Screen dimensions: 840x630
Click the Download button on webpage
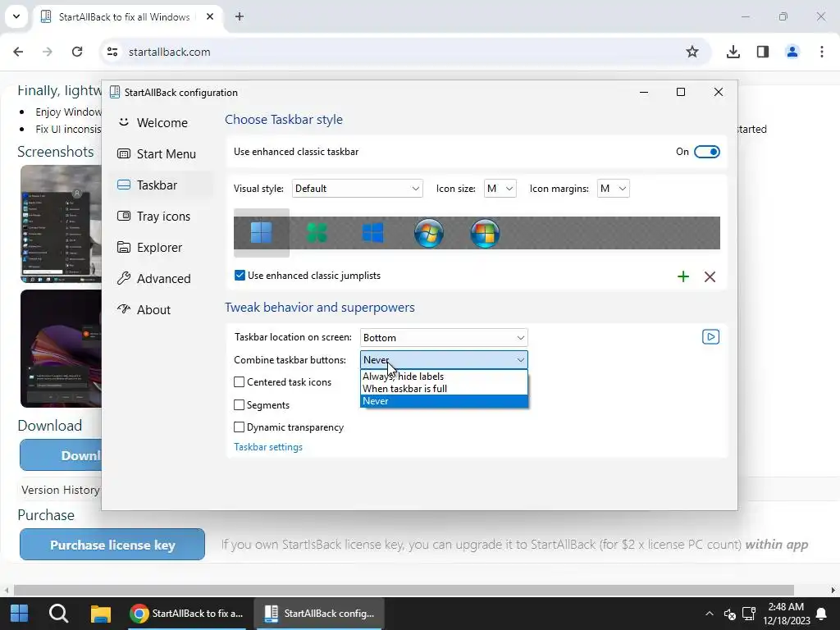tap(61, 455)
